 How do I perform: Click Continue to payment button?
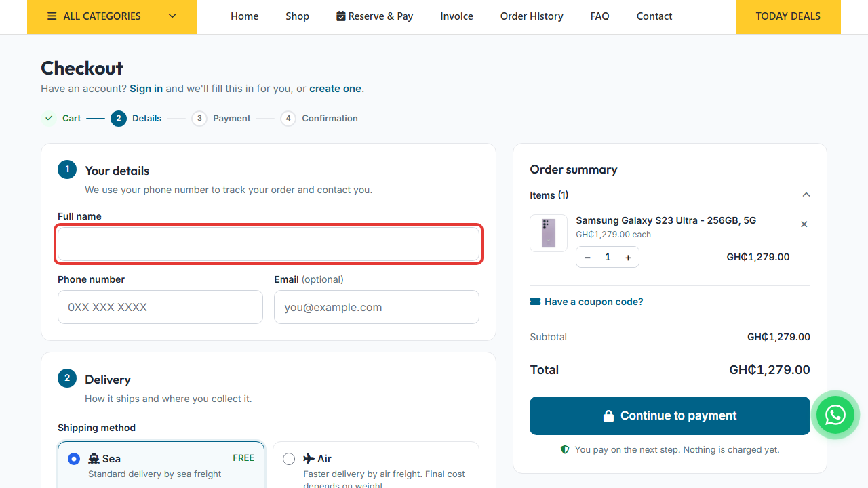coord(670,415)
